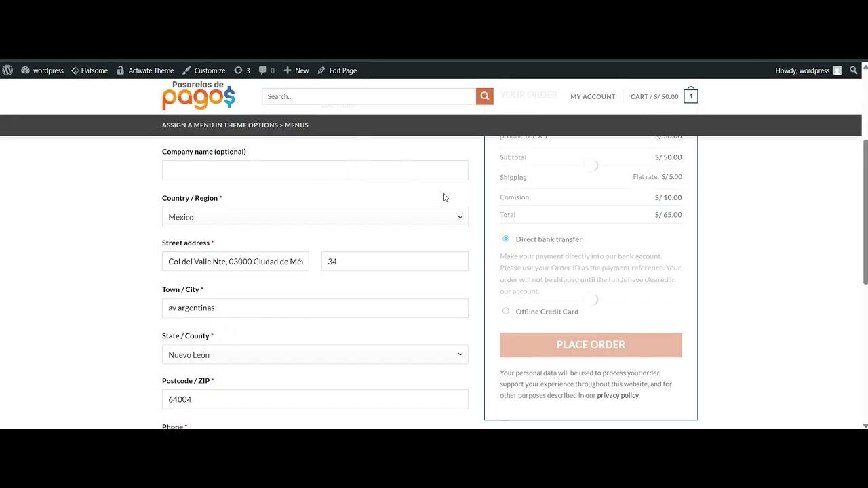The width and height of the screenshot is (868, 488).
Task: Open the New content menu
Action: (296, 70)
